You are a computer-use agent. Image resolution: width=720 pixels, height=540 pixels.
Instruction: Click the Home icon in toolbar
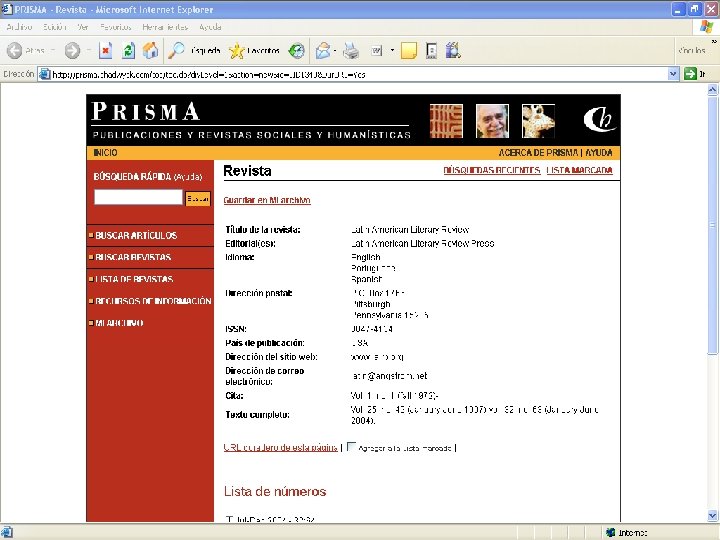(151, 51)
